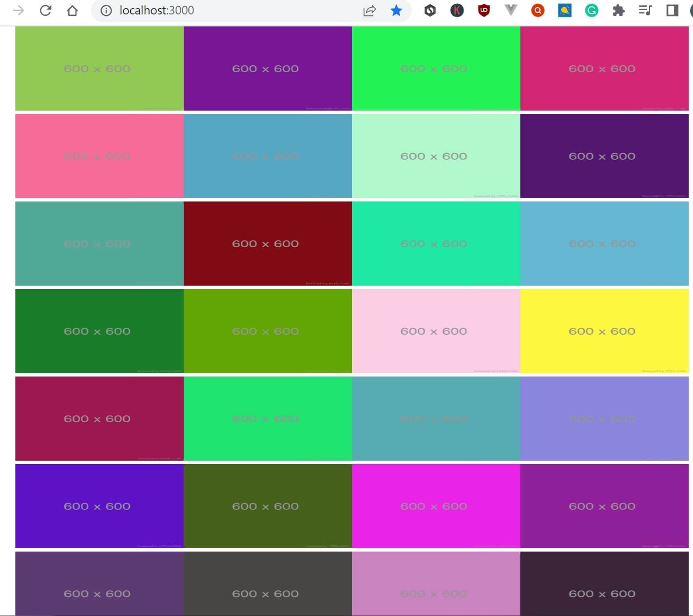Open the music playlist extension
This screenshot has height=616, width=693.
tap(645, 10)
